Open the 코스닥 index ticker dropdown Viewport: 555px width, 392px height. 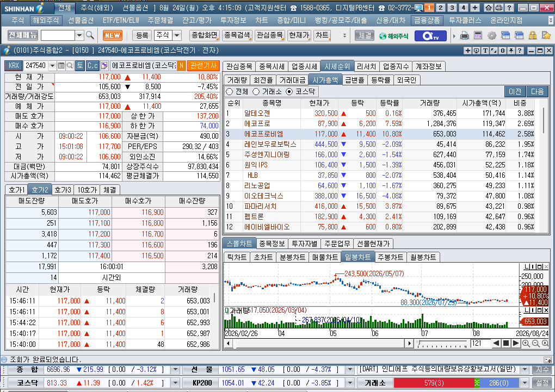pyautogui.click(x=175, y=383)
